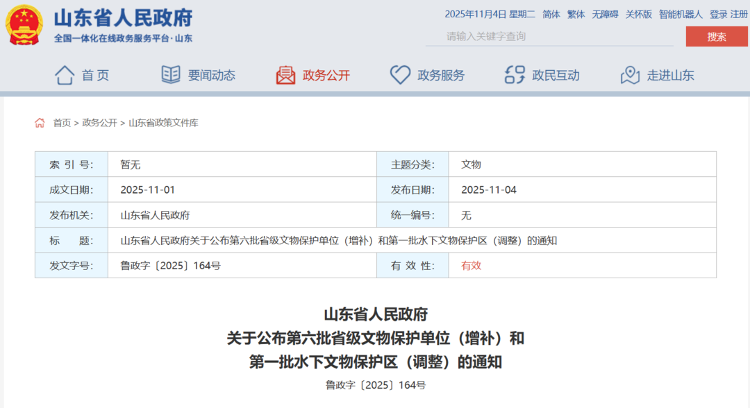The width and height of the screenshot is (750, 408).
Task: Click the heading line 关于公布第六批省级文物保护单位（增补）和
Action: [375, 338]
